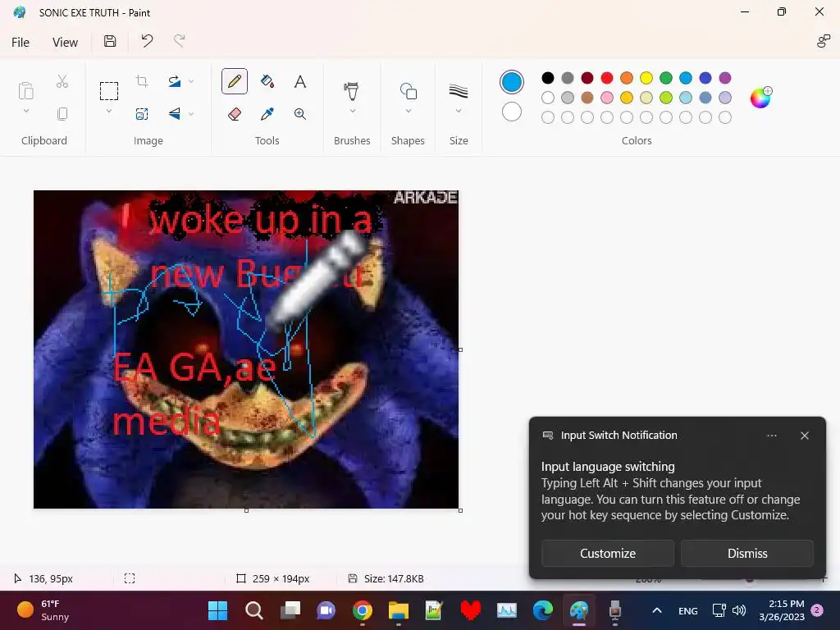Click the canvas bottom-right resize handle
The height and width of the screenshot is (630, 840).
pyautogui.click(x=461, y=510)
